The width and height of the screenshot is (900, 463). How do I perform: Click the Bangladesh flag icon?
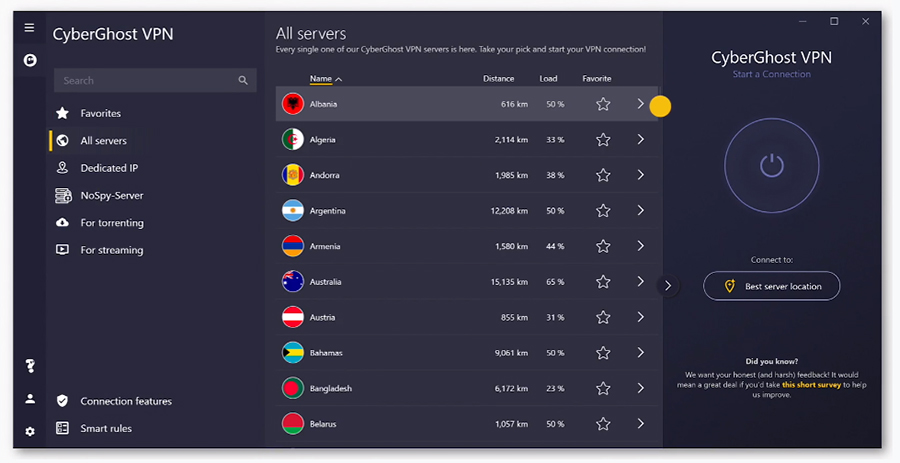pos(293,388)
